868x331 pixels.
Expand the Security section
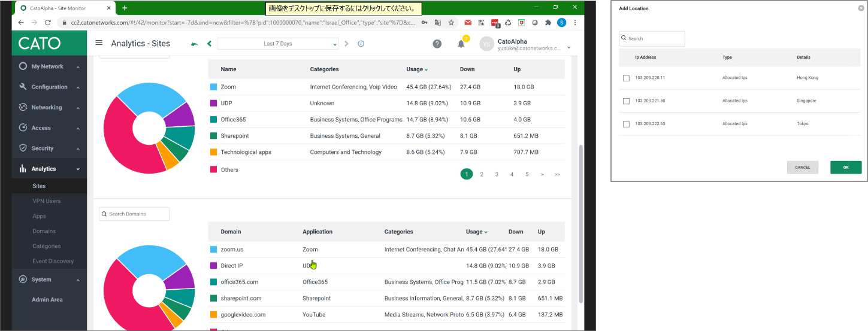click(78, 148)
